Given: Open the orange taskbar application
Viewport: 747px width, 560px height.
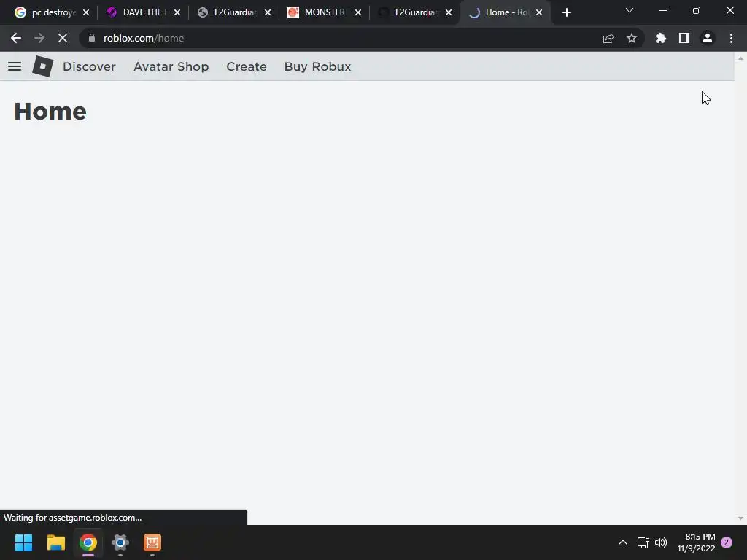Looking at the screenshot, I should click(x=152, y=542).
